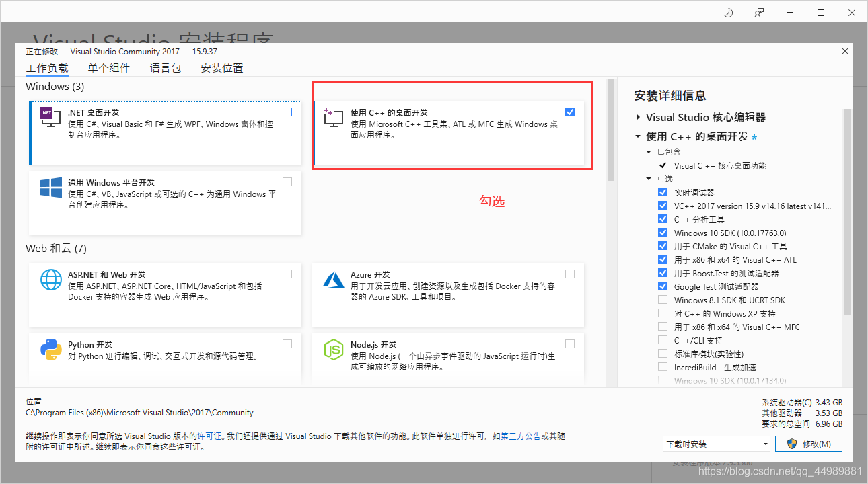The height and width of the screenshot is (484, 868).
Task: Check the Node.js 开发 workload checkbox
Action: tap(570, 344)
